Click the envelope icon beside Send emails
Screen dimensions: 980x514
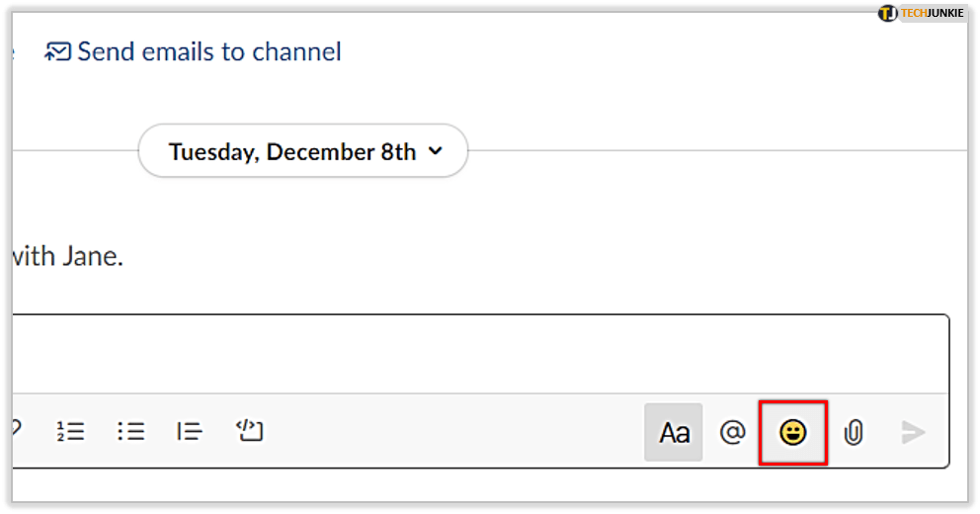pos(58,52)
